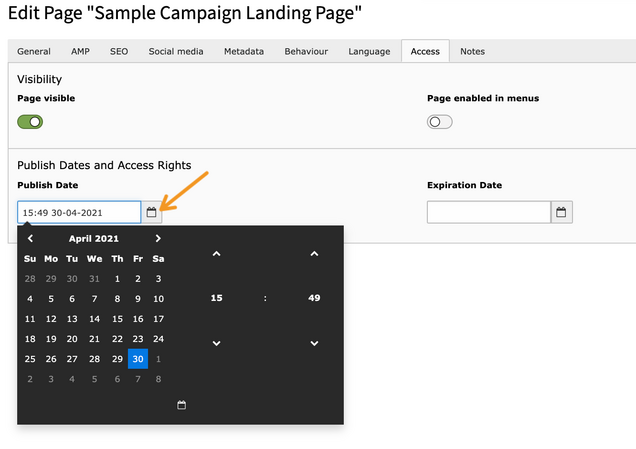Increase the minutes with up arrow

[314, 254]
